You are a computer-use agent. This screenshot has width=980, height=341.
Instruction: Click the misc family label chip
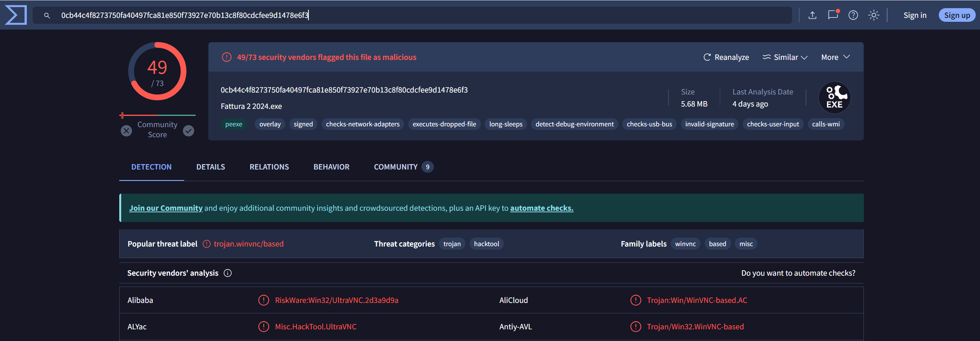746,244
